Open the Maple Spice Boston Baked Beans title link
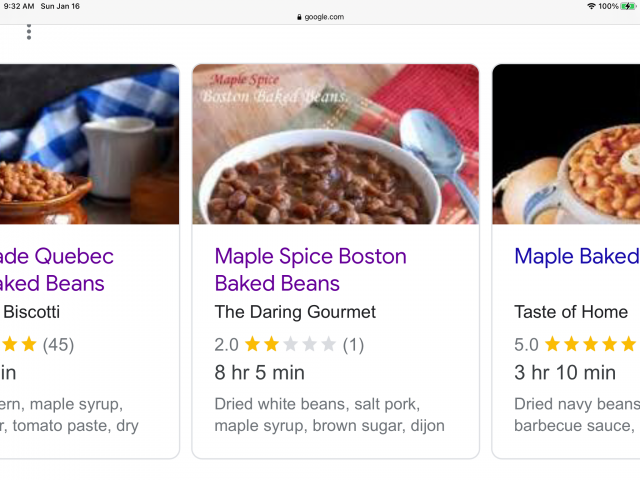Screen dimensions: 640x480 pos(310,270)
